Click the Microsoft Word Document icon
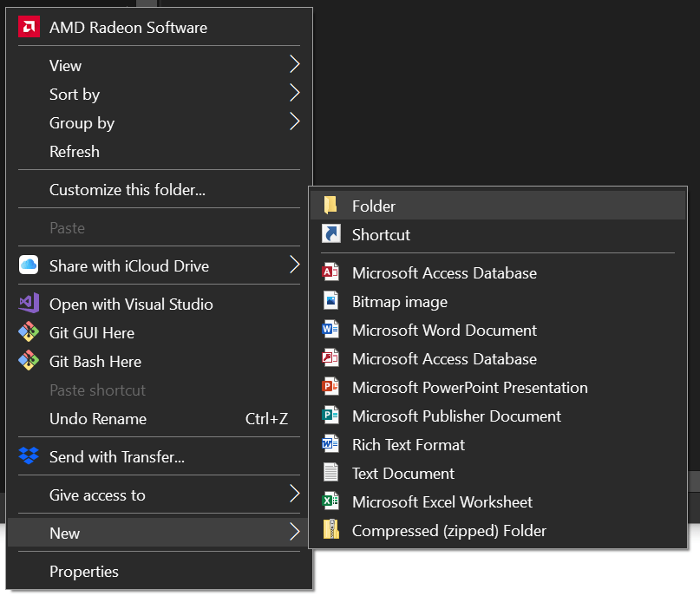700x596 pixels. click(x=330, y=330)
